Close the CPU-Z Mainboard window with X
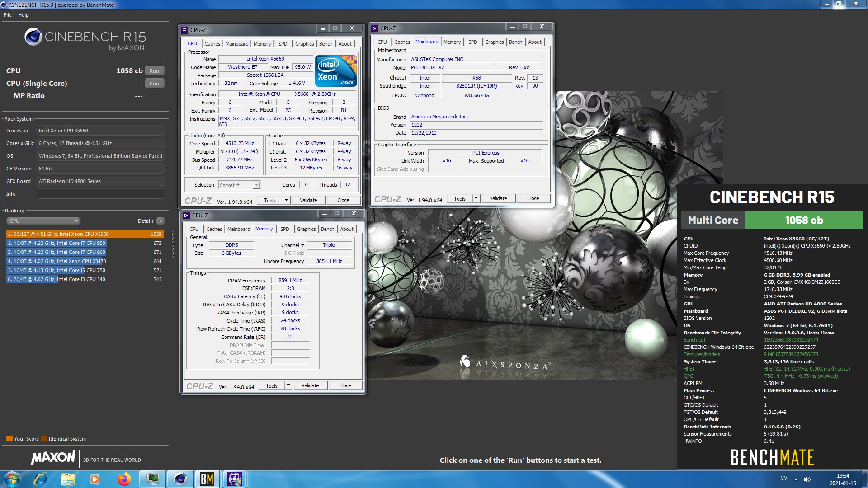Viewport: 868px width, 488px height. [x=542, y=27]
